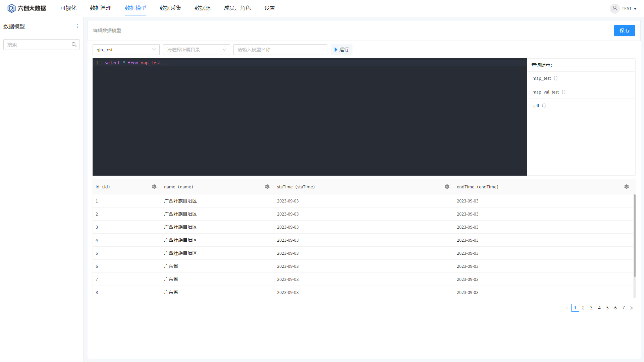
Task: Switch to the 数据管理 tab
Action: pyautogui.click(x=101, y=8)
